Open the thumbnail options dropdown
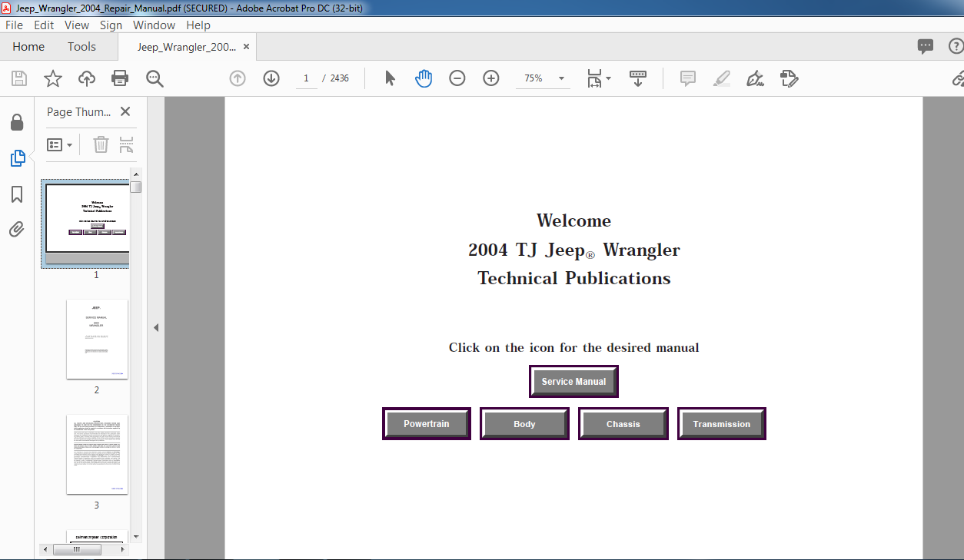964x560 pixels. (x=60, y=144)
